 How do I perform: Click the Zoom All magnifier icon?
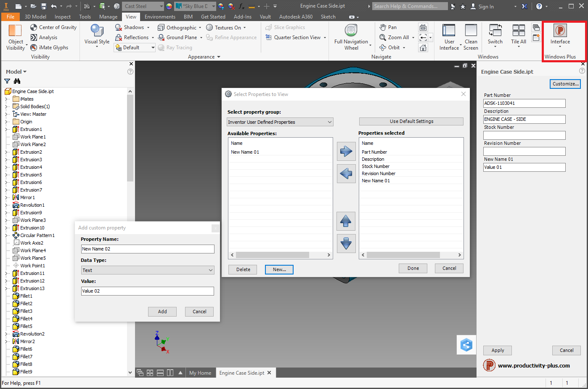point(383,37)
